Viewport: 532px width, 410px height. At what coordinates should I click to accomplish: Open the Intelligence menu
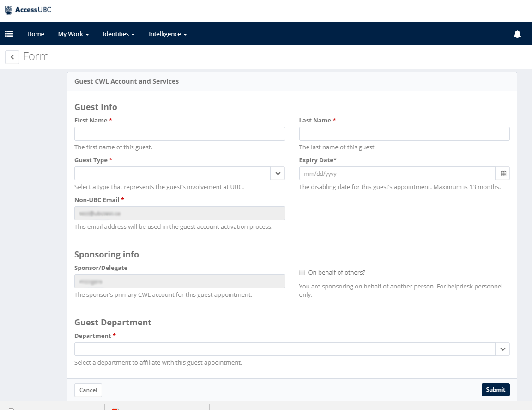(168, 34)
